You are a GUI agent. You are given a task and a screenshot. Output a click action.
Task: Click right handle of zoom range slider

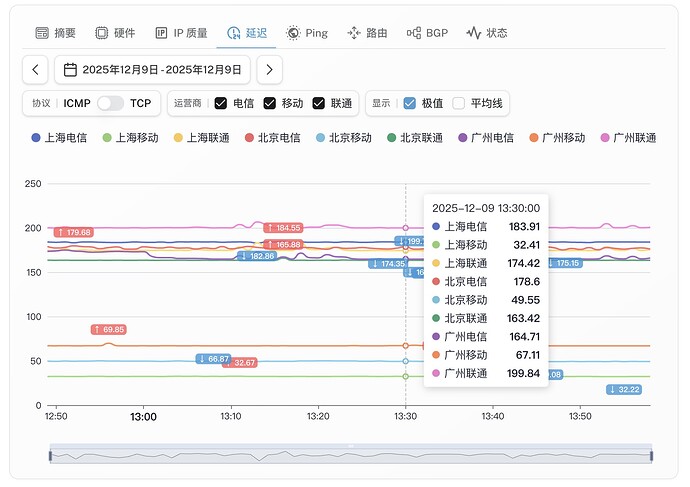pyautogui.click(x=652, y=456)
